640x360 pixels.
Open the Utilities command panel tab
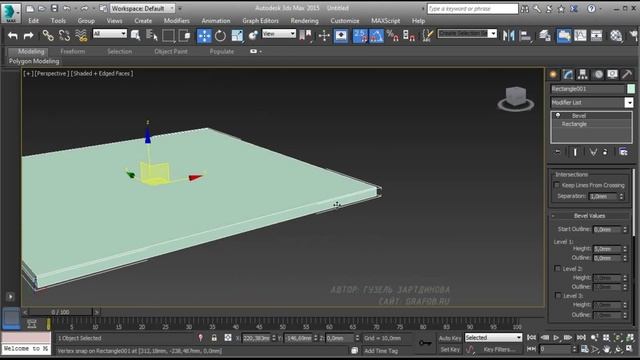(627, 74)
